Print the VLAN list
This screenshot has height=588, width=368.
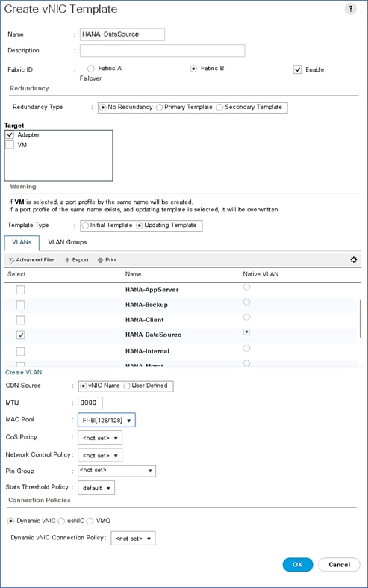click(x=107, y=260)
